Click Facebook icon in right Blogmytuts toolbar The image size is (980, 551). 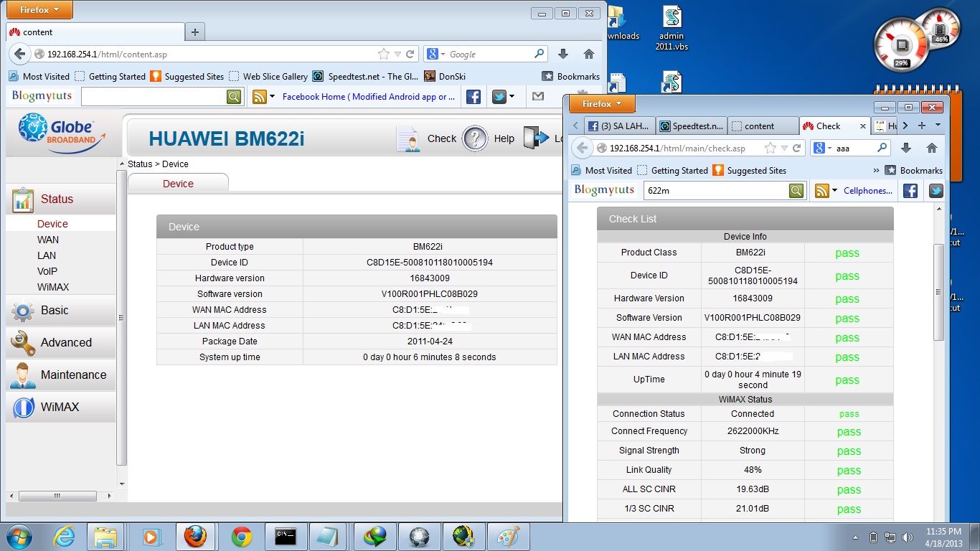click(x=910, y=190)
